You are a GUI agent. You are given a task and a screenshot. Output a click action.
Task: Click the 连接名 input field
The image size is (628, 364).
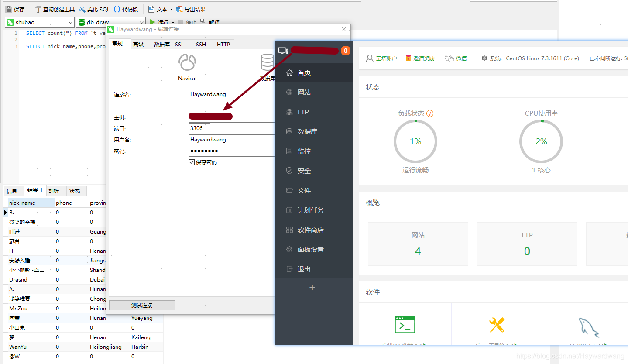pos(232,94)
